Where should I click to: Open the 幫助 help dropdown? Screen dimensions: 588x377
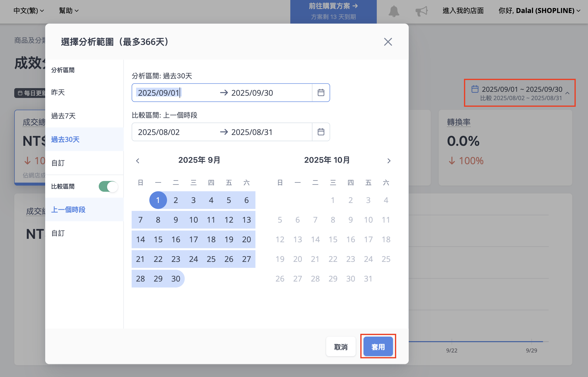click(69, 11)
